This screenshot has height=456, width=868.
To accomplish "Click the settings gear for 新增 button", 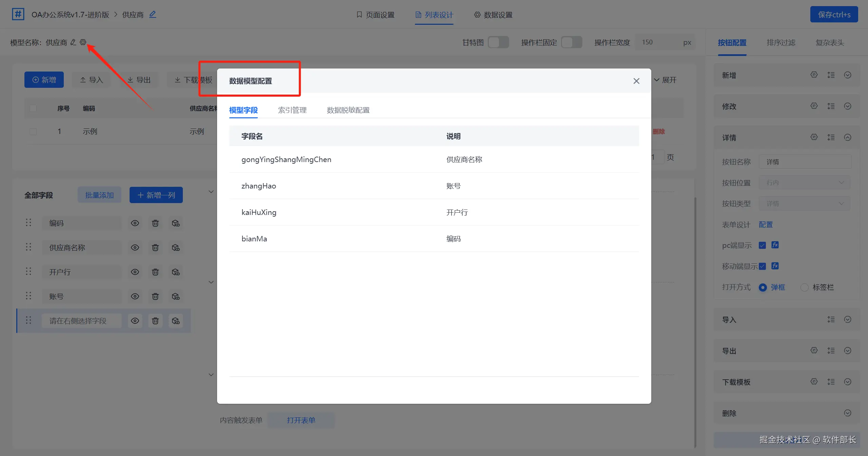I will click(814, 75).
